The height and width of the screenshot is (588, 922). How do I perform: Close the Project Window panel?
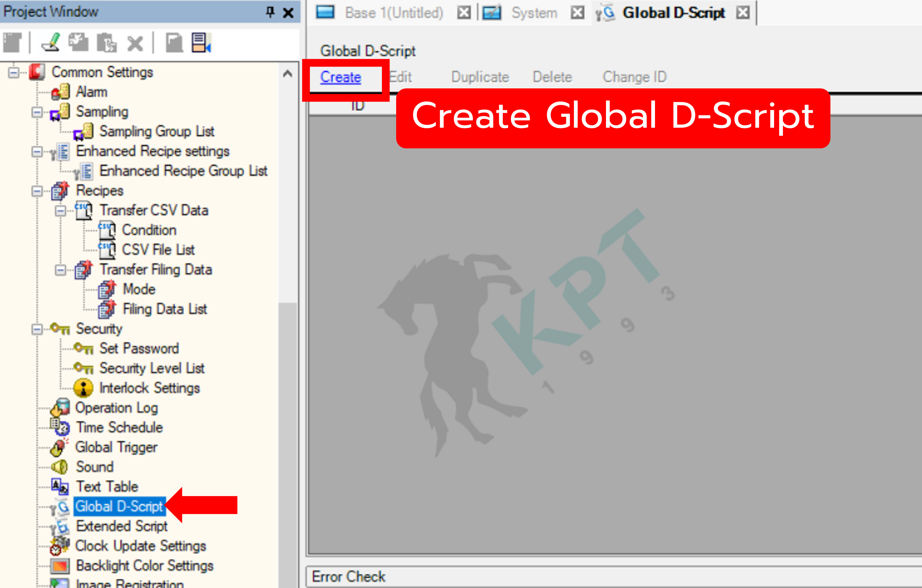click(288, 13)
